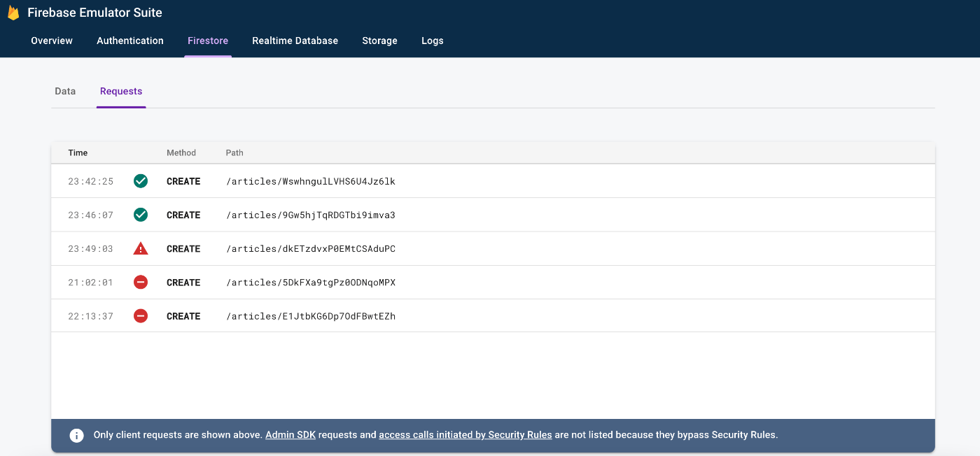Open access calls initiated by Security Rules link
The width and height of the screenshot is (980, 456).
tap(465, 435)
